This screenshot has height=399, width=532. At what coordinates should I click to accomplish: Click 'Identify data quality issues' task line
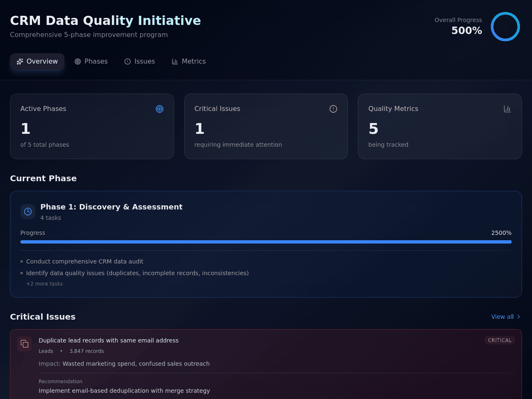[138, 273]
